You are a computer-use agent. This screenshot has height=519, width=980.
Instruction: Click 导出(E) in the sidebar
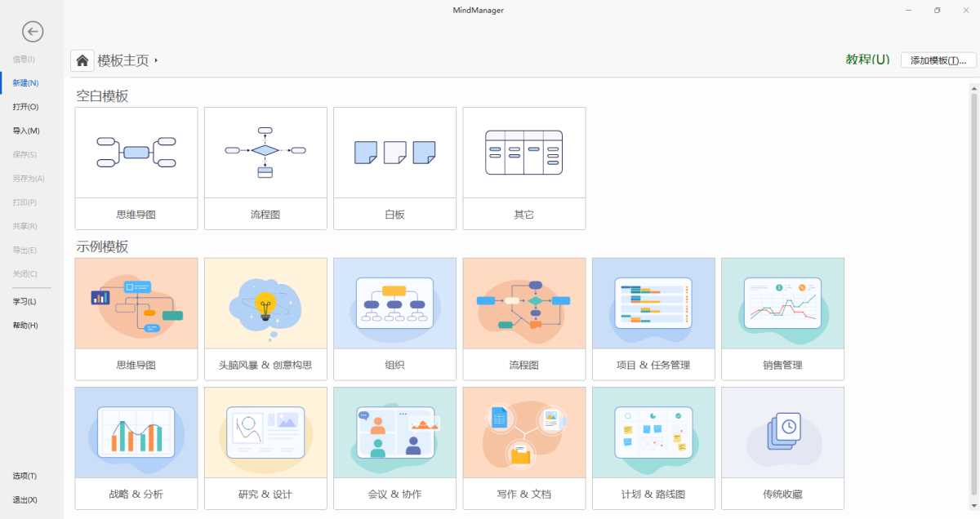[24, 250]
